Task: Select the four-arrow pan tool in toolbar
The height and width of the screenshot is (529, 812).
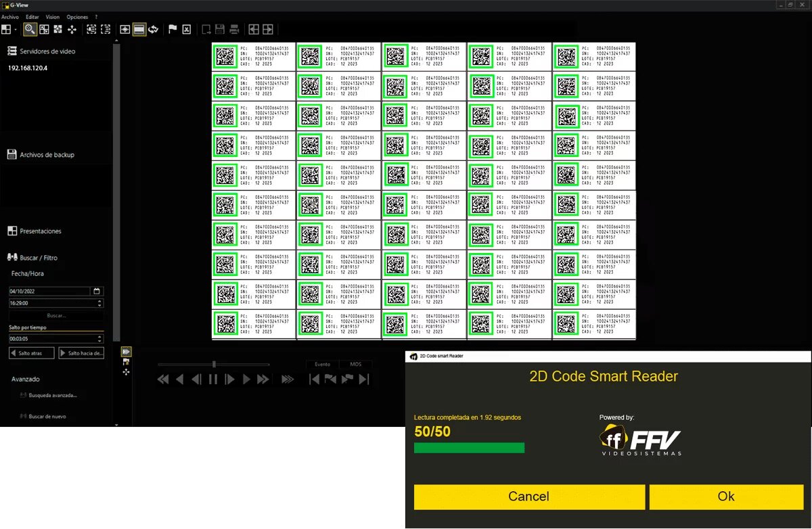Action: (72, 29)
